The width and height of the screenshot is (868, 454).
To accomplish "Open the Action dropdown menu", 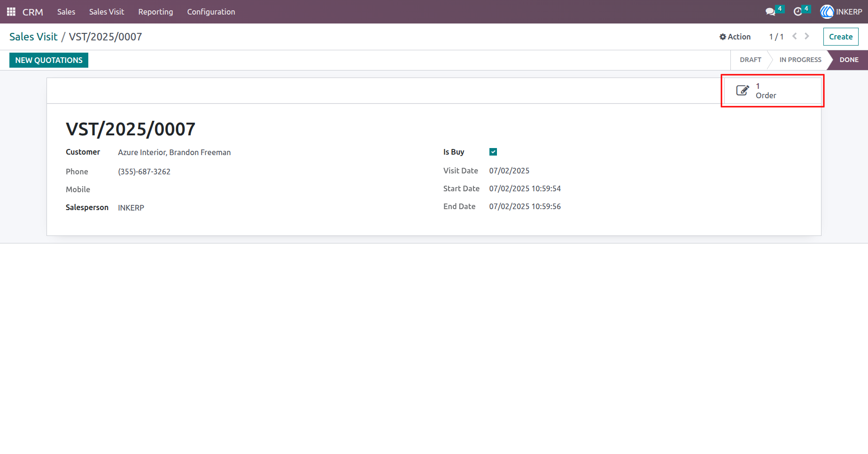I will [x=735, y=37].
